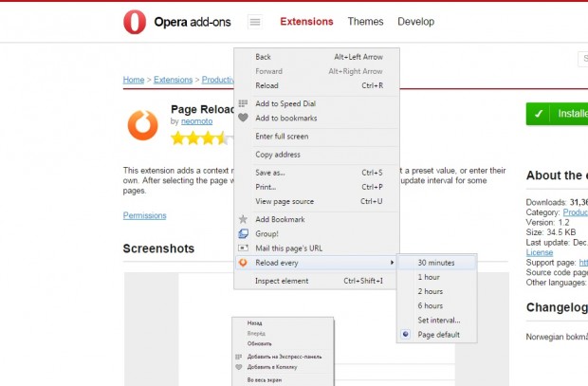Choose Inspect element

click(317, 281)
